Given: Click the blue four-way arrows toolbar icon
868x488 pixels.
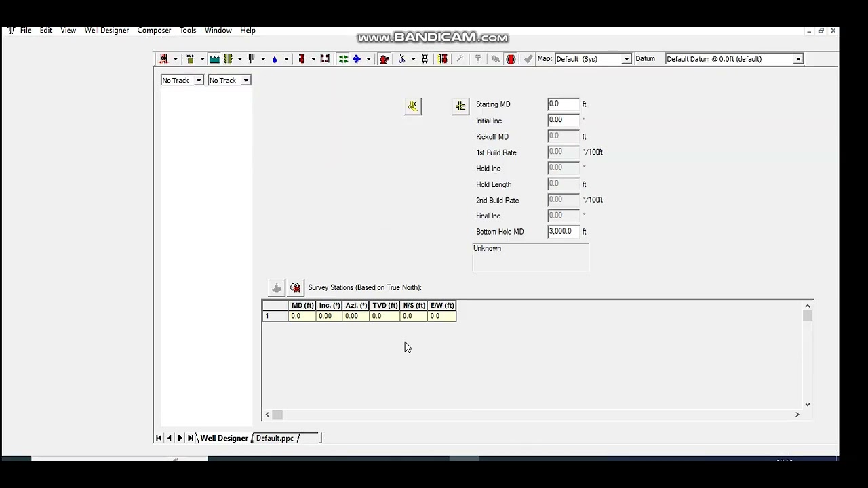Looking at the screenshot, I should [356, 59].
